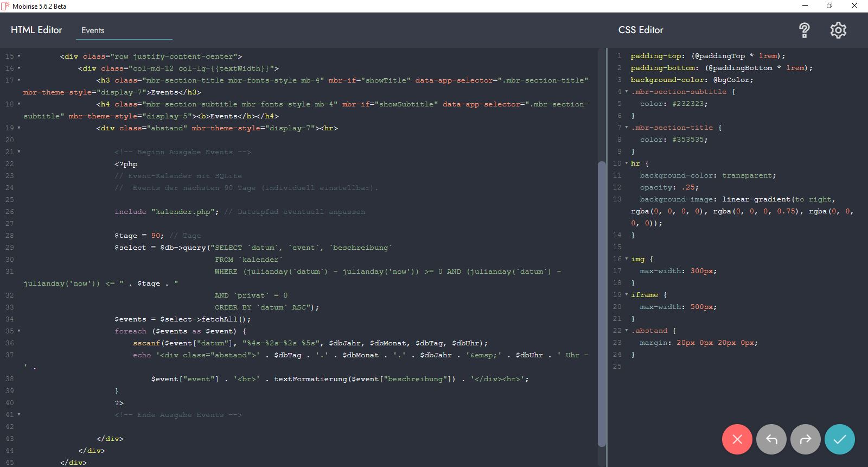Open the help question mark icon

click(x=805, y=30)
